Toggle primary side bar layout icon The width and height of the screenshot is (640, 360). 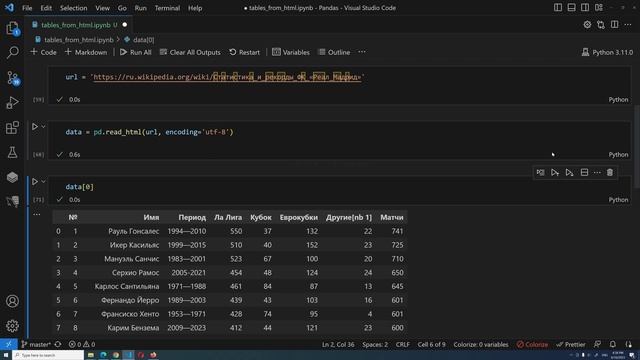pos(558,8)
